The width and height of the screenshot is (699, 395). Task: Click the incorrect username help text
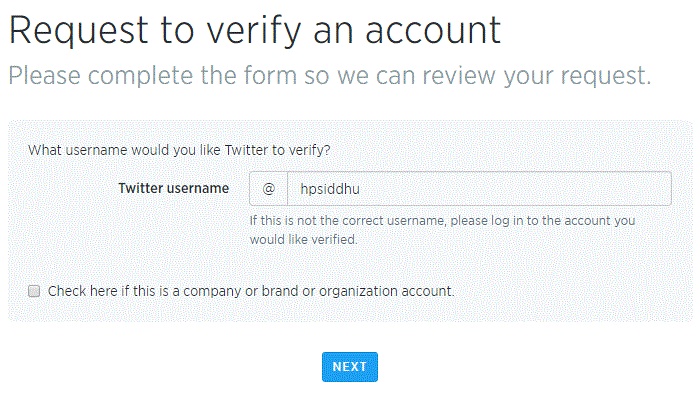click(x=442, y=221)
